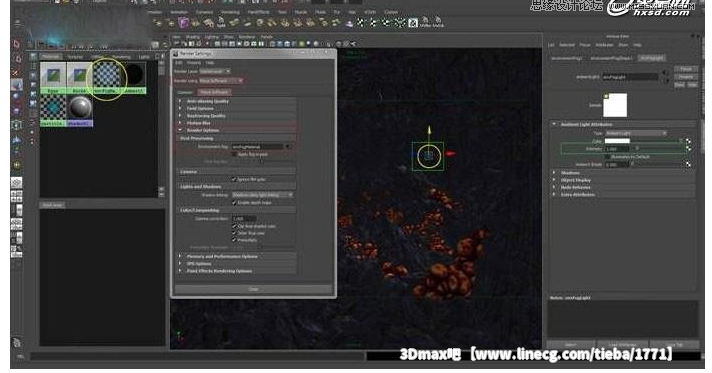The width and height of the screenshot is (712, 373).
Task: Select the envFogMaterial swatch in Hypershade
Action: [x=106, y=78]
